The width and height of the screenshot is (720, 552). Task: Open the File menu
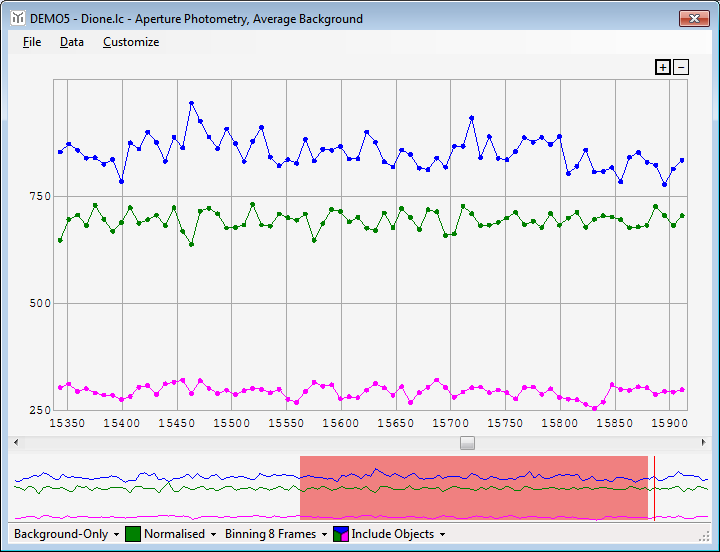point(32,42)
